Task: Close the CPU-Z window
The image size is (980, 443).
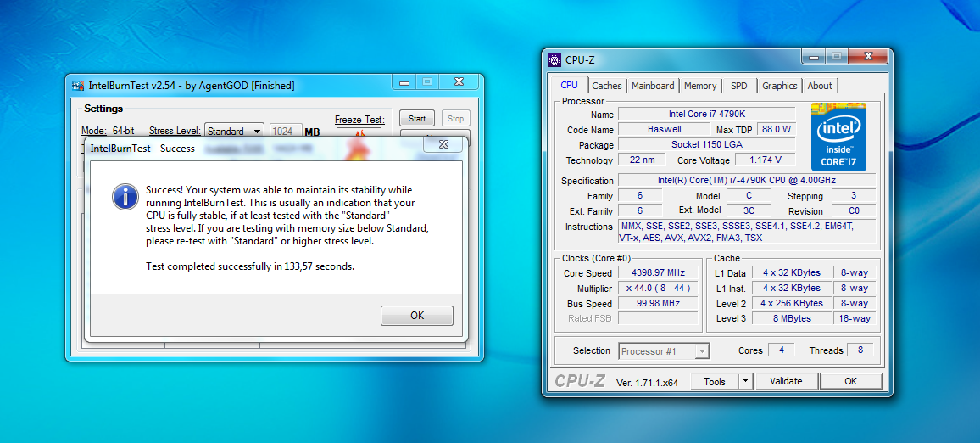Action: click(868, 58)
